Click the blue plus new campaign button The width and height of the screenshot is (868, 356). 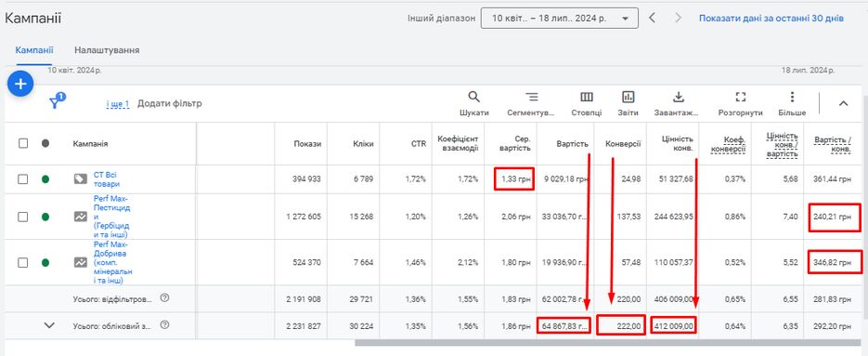[20, 85]
